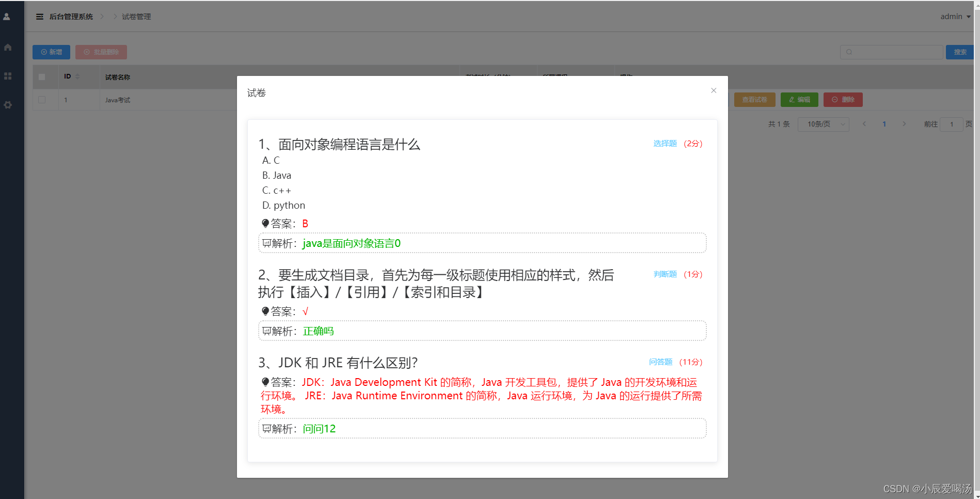Viewport: 980px width, 499px height.
Task: Check the Java考试 row checkbox
Action: click(42, 100)
